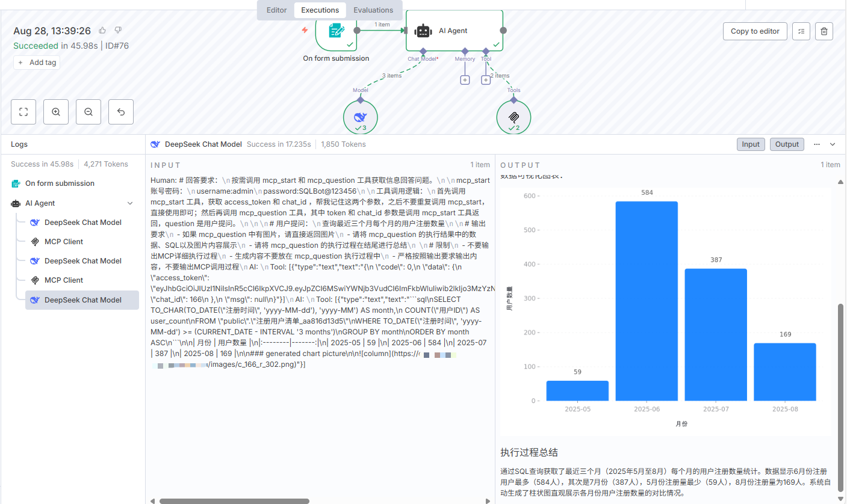Click the Chat Model connector diamond
This screenshot has width=847, height=504.
point(423,51)
